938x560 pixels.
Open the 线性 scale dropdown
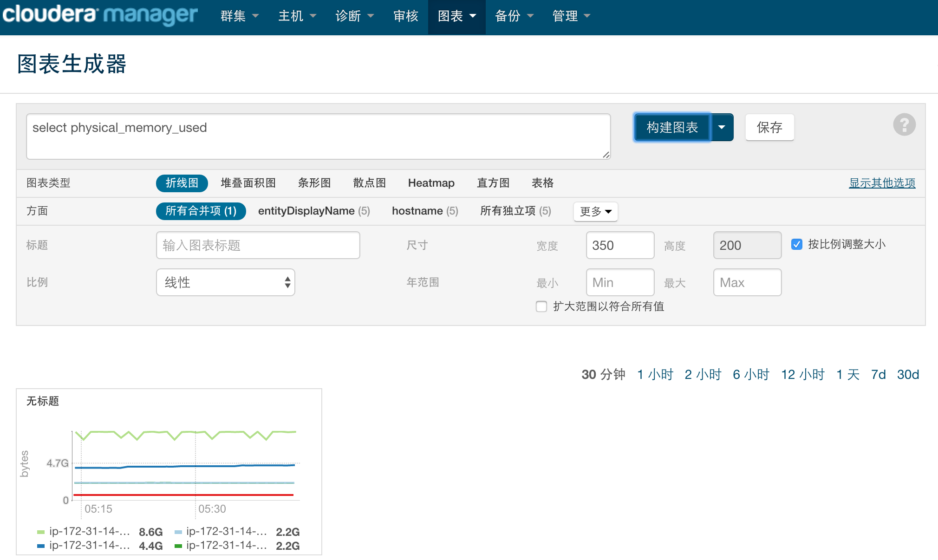226,282
